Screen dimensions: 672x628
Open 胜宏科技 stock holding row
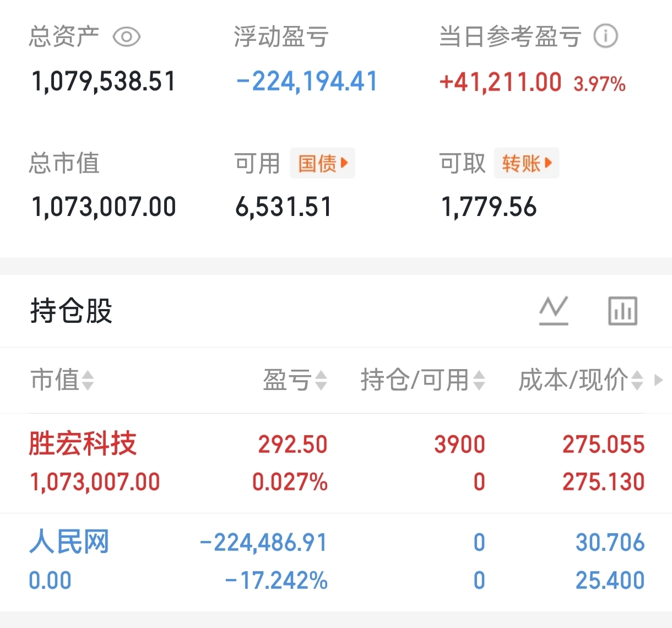[83, 444]
